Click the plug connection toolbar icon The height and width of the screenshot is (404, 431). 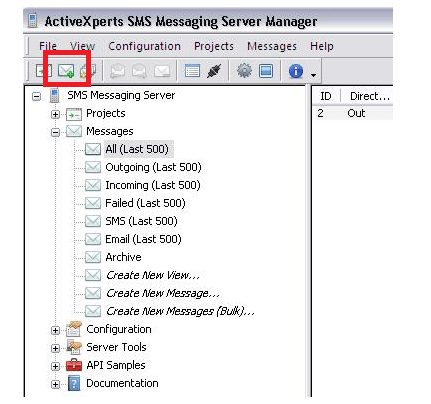coord(213,71)
